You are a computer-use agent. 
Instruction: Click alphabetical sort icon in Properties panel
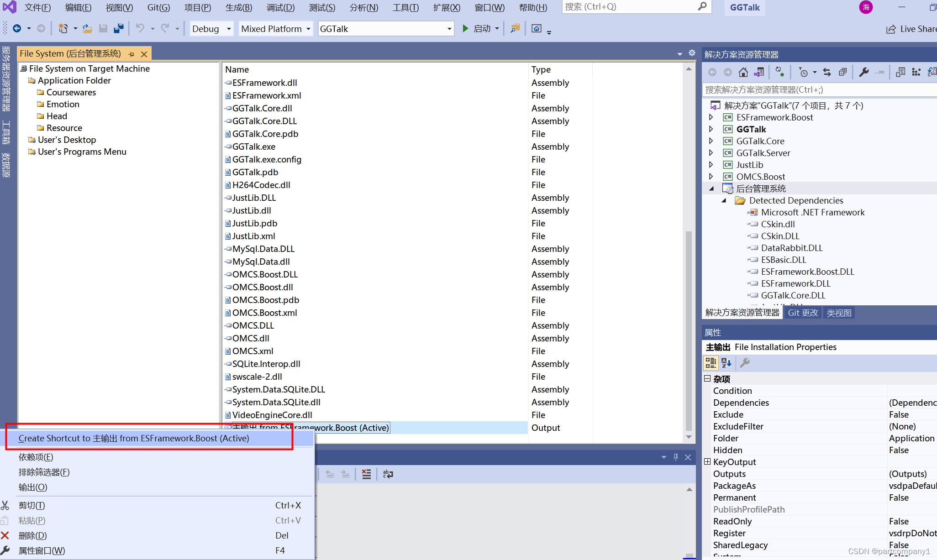coord(726,363)
